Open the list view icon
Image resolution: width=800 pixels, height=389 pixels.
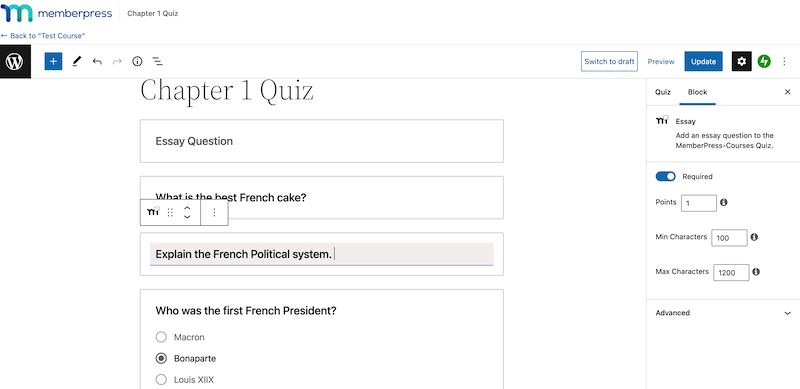coord(158,61)
